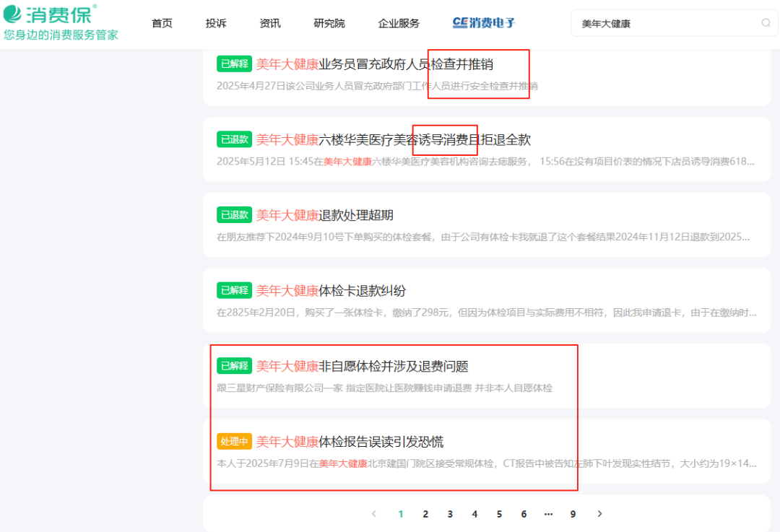
Task: Open complaint 业务员冒充政府人员检查并推销
Action: 375,64
